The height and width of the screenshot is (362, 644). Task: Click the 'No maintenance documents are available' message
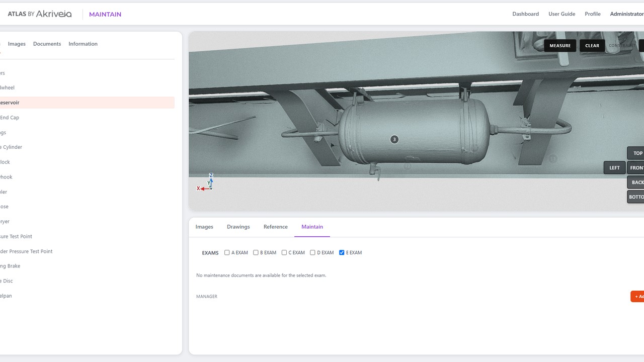[x=261, y=276]
